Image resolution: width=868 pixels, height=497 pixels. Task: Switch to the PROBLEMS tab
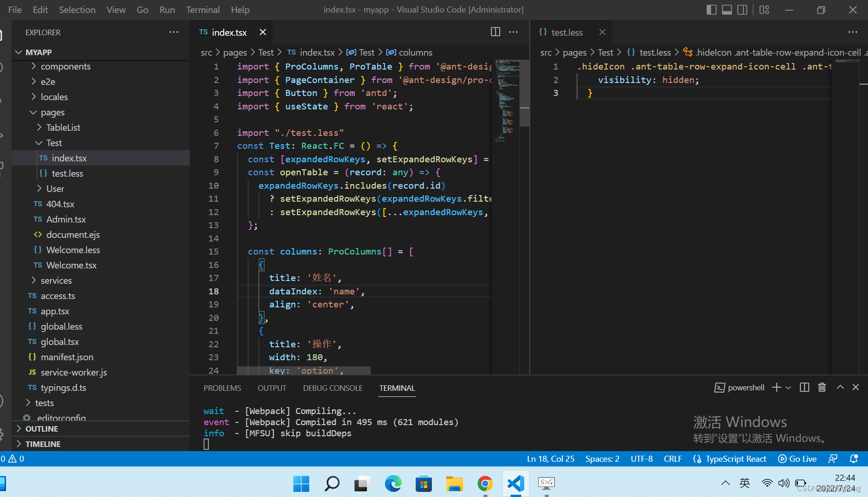(222, 388)
